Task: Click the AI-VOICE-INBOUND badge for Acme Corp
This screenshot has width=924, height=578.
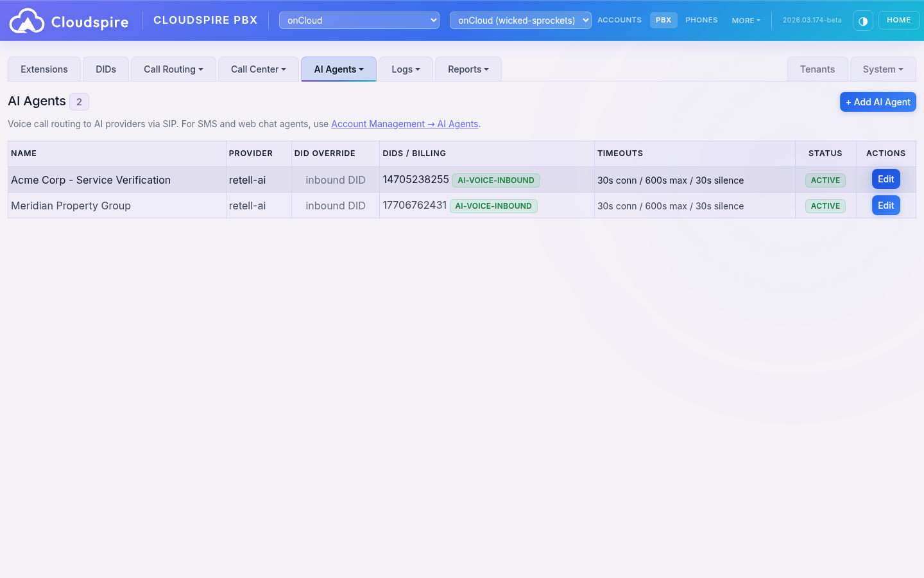Action: 495,180
